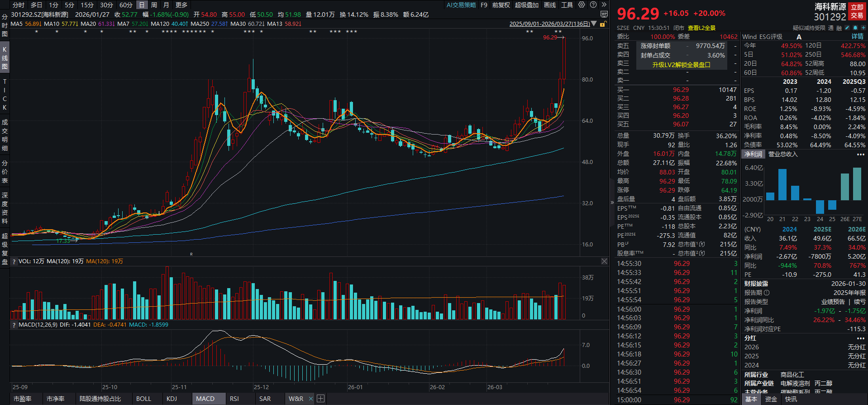Open chart settings gear icon
Viewport: 868px width, 405px height.
tap(582, 5)
